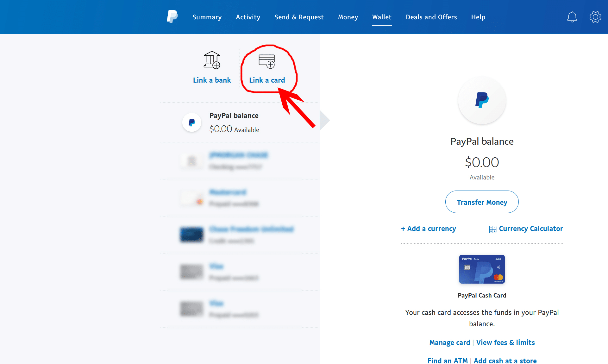Open notifications via the bell icon
This screenshot has width=608, height=364.
click(572, 17)
